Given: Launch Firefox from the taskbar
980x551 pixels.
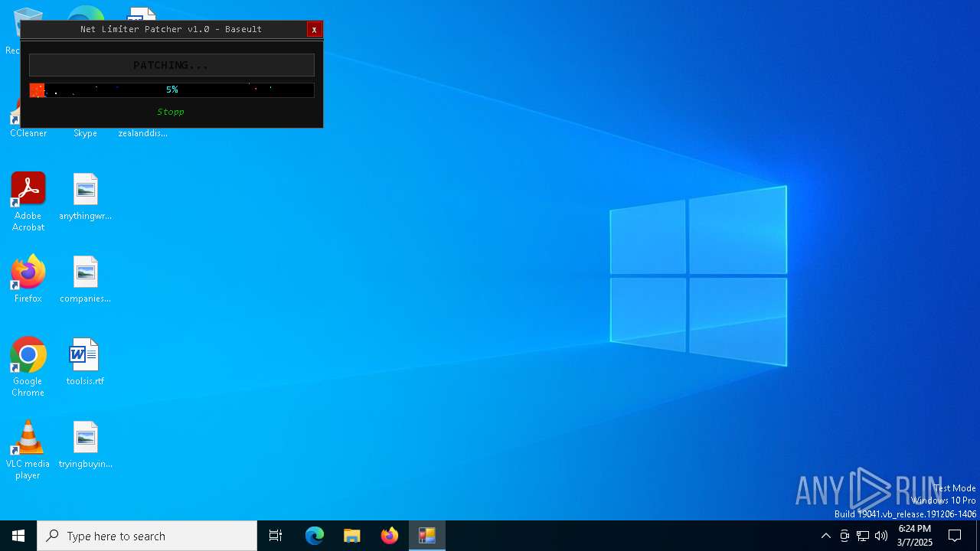Looking at the screenshot, I should (390, 536).
